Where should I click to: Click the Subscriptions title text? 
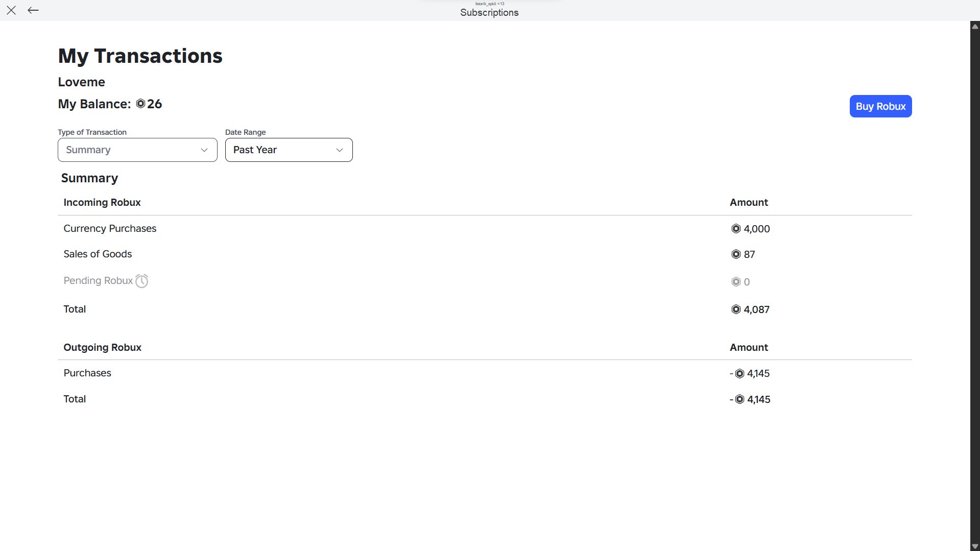pyautogui.click(x=489, y=13)
